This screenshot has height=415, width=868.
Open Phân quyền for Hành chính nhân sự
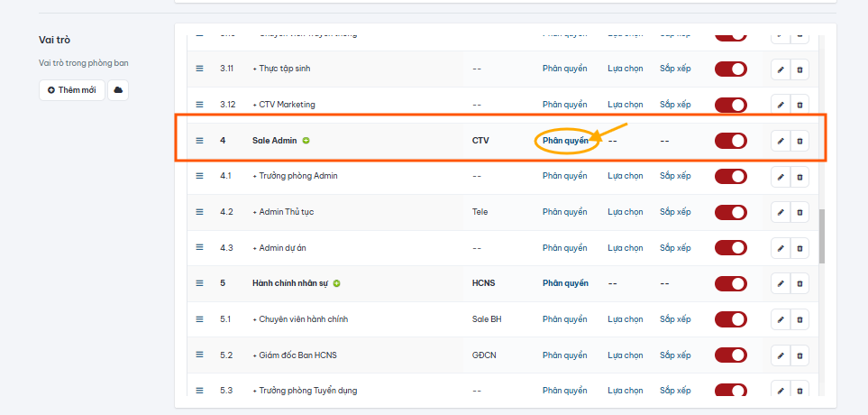565,283
